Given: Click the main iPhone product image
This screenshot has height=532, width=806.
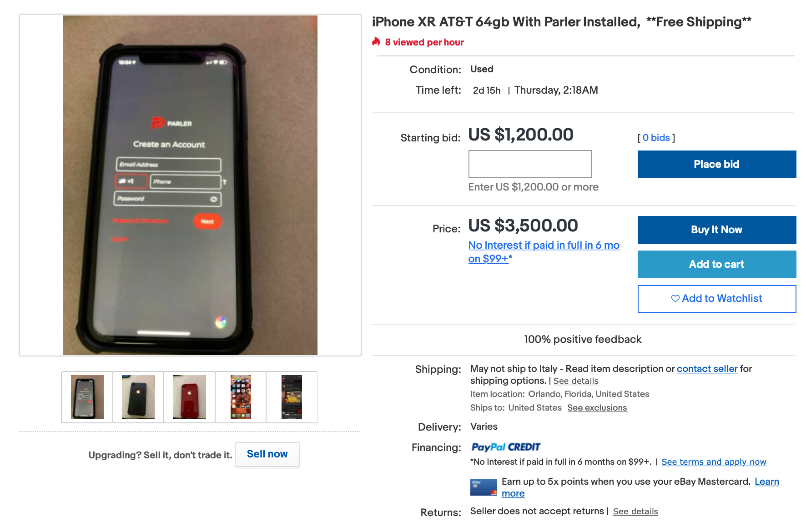Looking at the screenshot, I should [x=190, y=185].
